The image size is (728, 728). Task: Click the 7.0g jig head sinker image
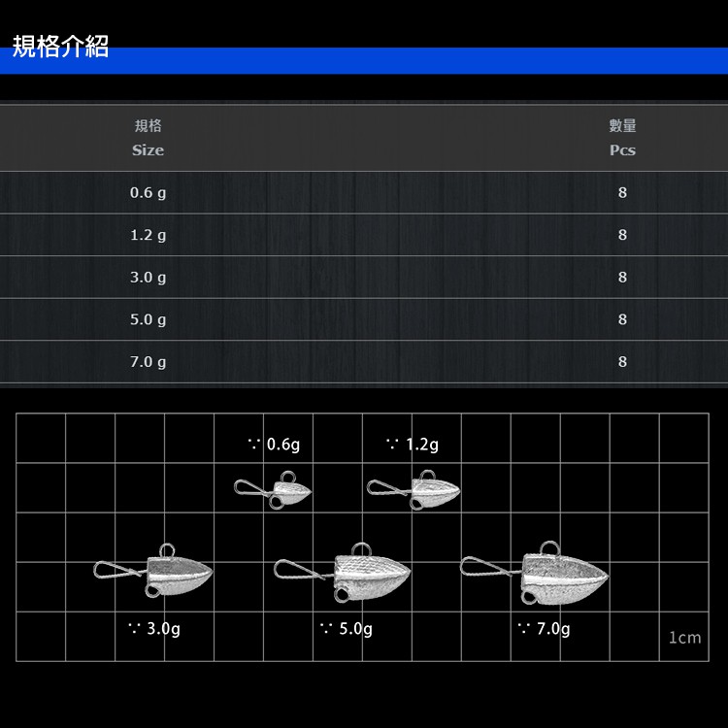(537, 573)
